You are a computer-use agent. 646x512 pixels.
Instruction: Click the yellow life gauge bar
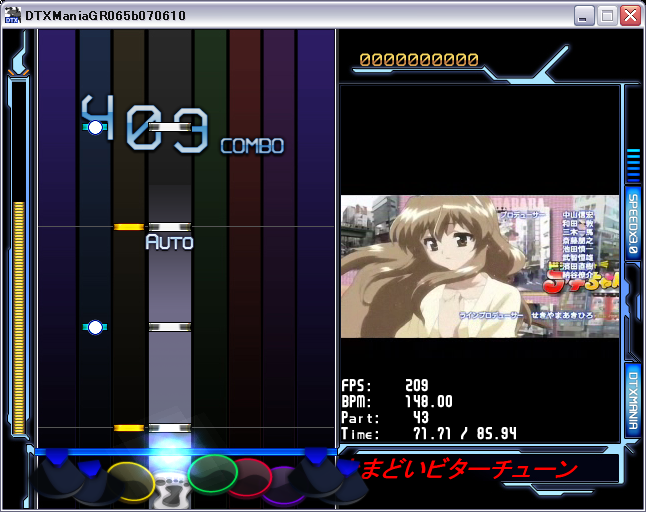(19, 318)
